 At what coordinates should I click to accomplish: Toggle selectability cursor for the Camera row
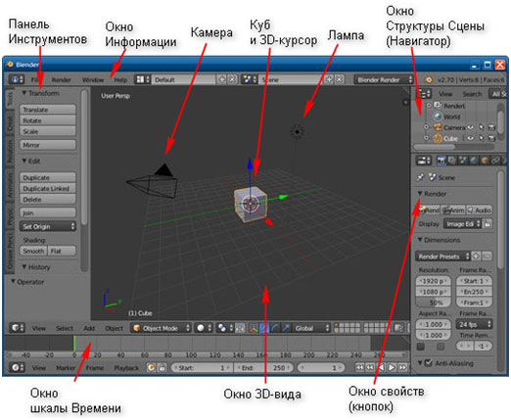482,127
